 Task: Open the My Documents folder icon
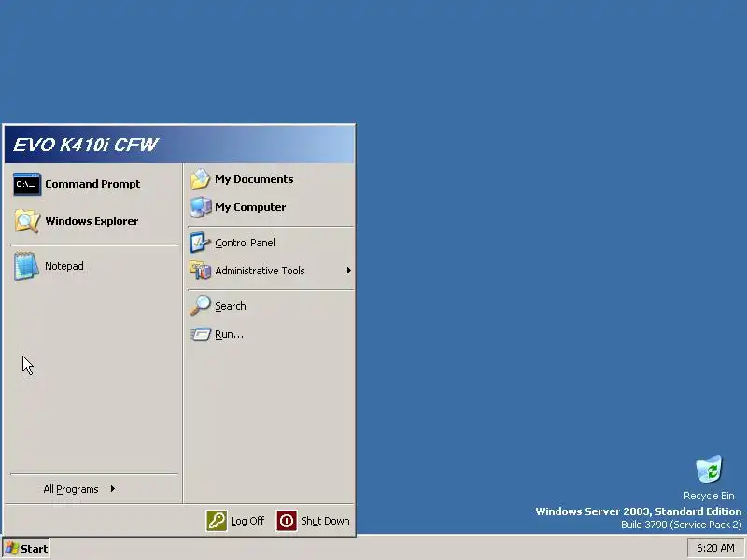coord(200,179)
